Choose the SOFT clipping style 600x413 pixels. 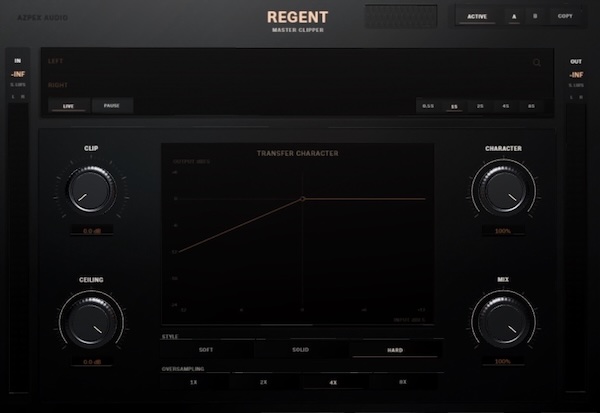pyautogui.click(x=206, y=349)
